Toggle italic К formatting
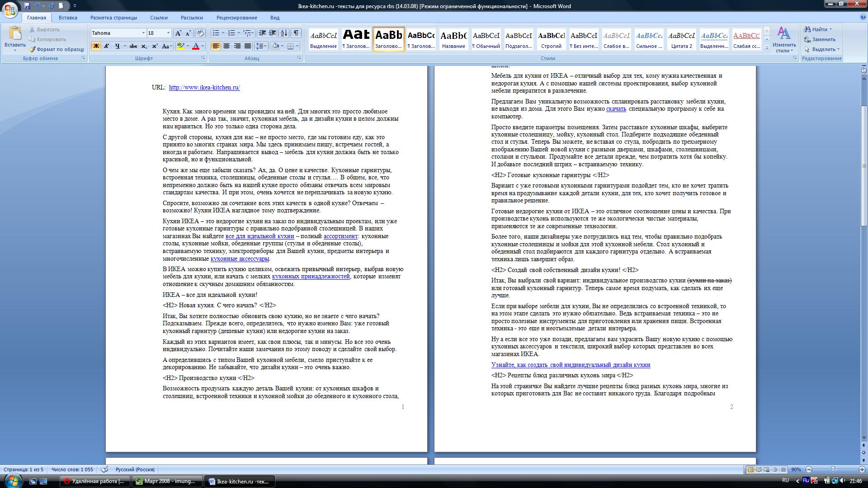 (107, 46)
